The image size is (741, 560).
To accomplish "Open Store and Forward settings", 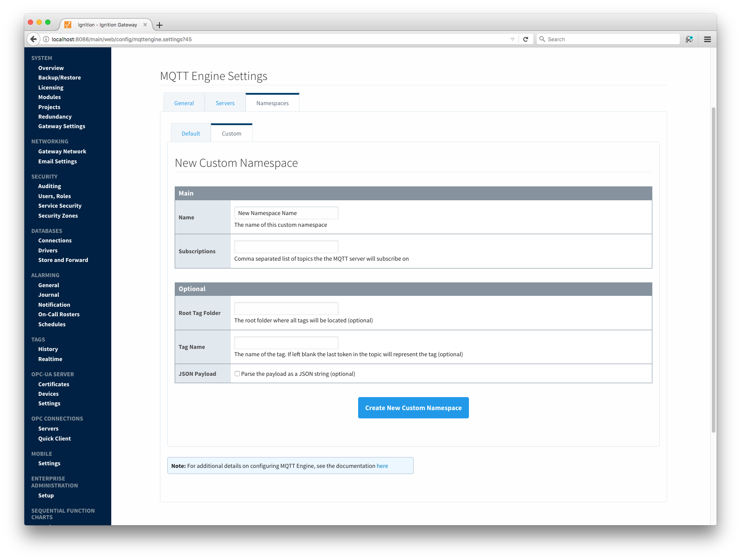I will click(x=63, y=260).
